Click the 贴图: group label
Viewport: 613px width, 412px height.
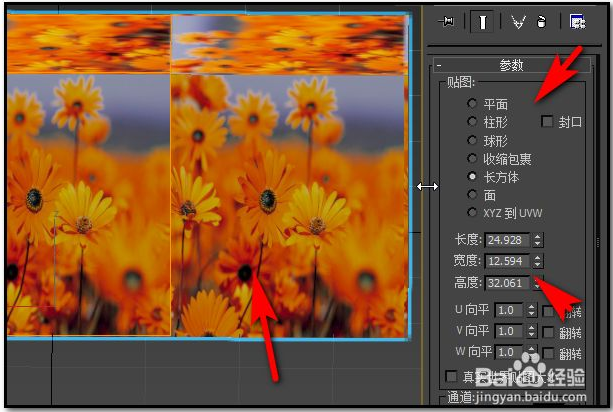click(x=461, y=82)
